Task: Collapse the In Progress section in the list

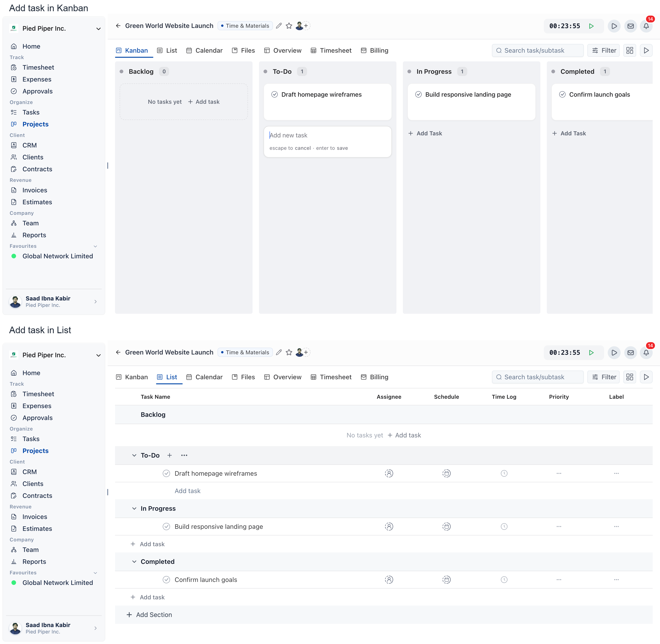Action: tap(134, 509)
